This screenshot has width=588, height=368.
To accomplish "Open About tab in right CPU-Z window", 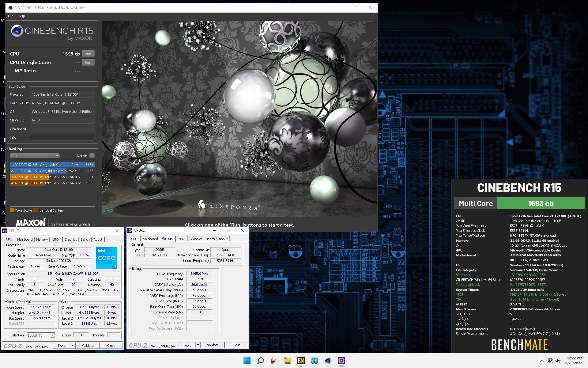I will coord(223,239).
